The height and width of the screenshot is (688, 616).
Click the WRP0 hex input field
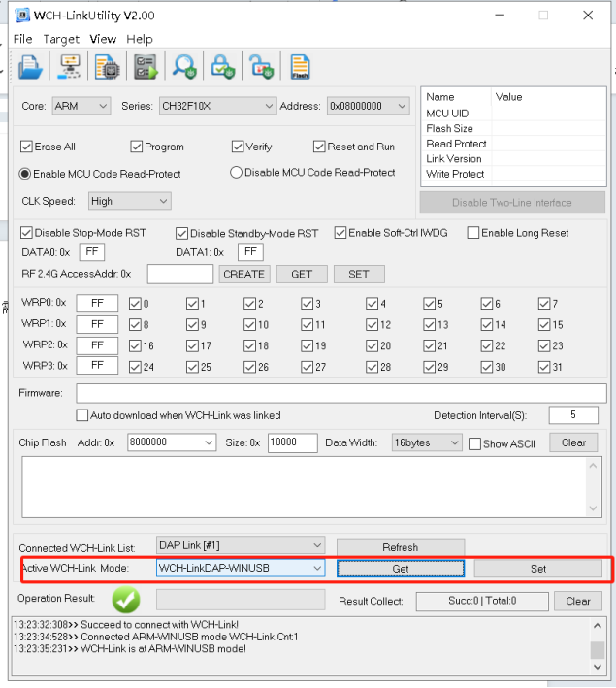(97, 303)
